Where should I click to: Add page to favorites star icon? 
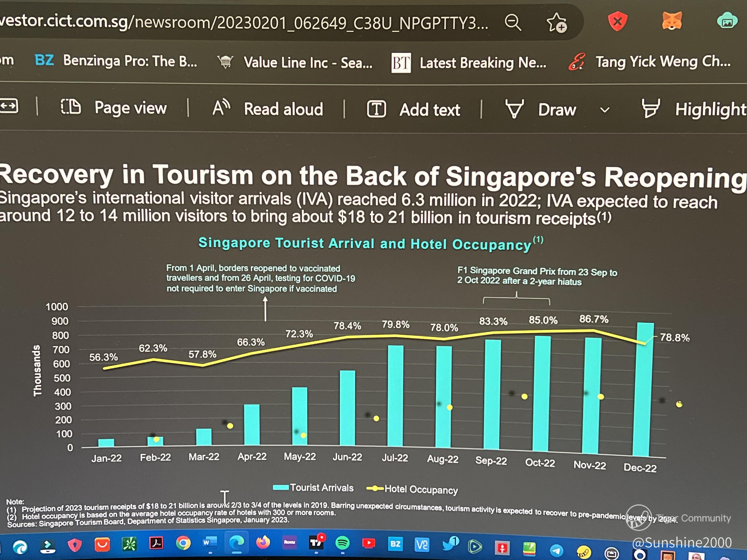pos(556,23)
